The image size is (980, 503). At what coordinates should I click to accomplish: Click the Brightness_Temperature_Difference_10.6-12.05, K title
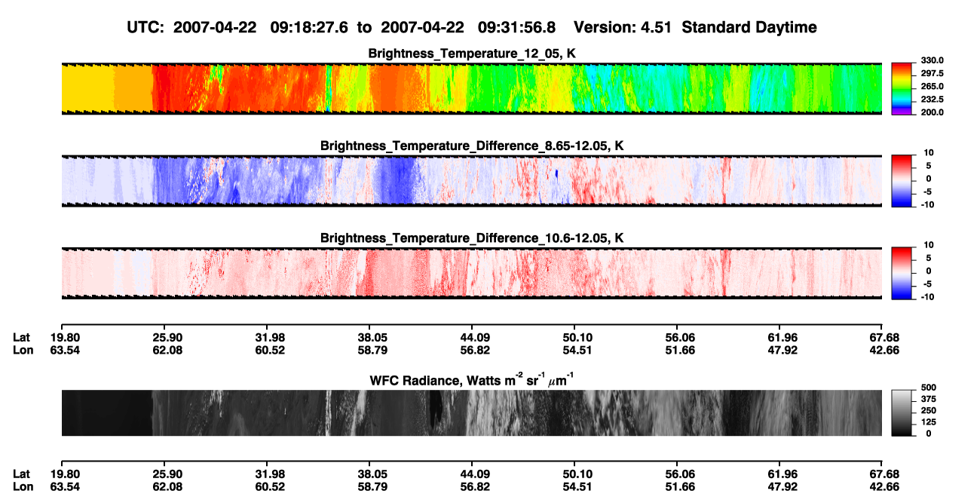point(472,238)
